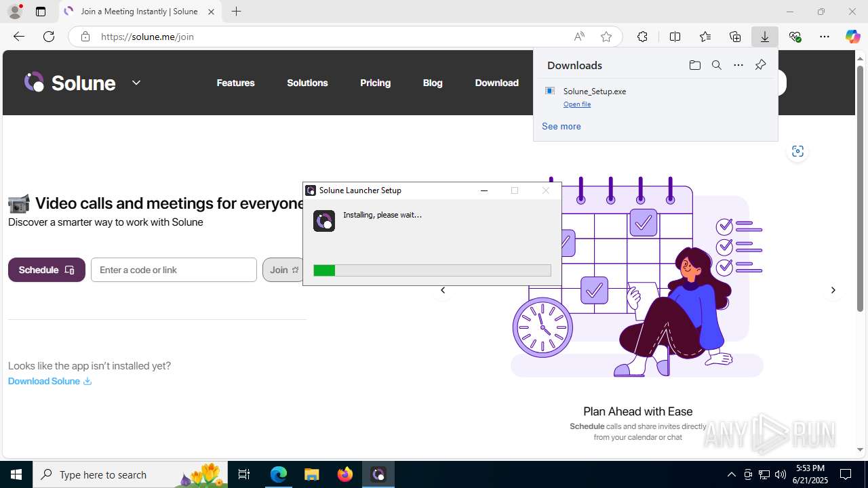
Task: Open the downloads folder icon
Action: [x=694, y=65]
